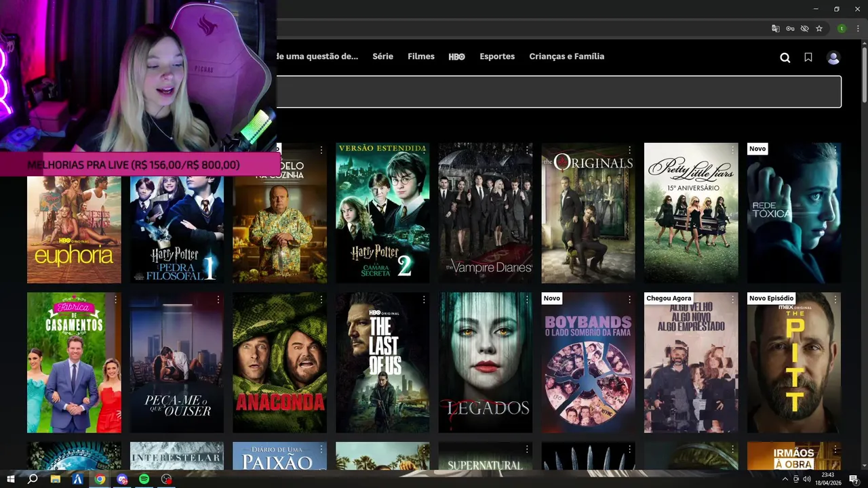Open the Esportes category
The height and width of the screenshot is (488, 868).
(497, 57)
